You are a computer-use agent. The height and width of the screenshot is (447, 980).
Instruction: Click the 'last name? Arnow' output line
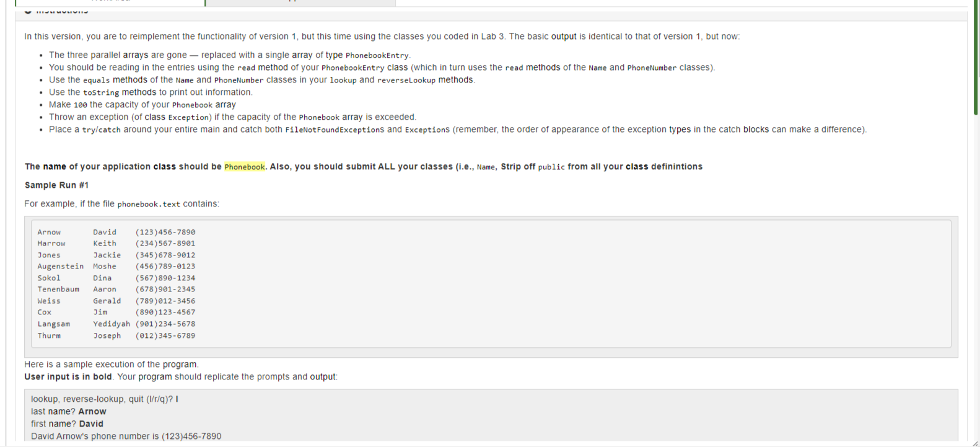[69, 412]
